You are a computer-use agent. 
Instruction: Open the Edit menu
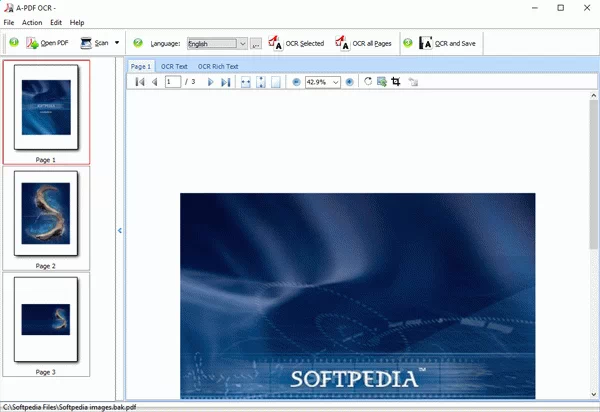click(x=56, y=23)
